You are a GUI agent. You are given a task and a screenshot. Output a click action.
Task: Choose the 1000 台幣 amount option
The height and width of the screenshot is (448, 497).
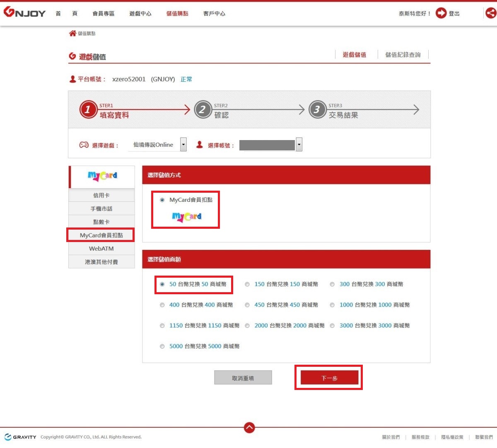coord(332,305)
